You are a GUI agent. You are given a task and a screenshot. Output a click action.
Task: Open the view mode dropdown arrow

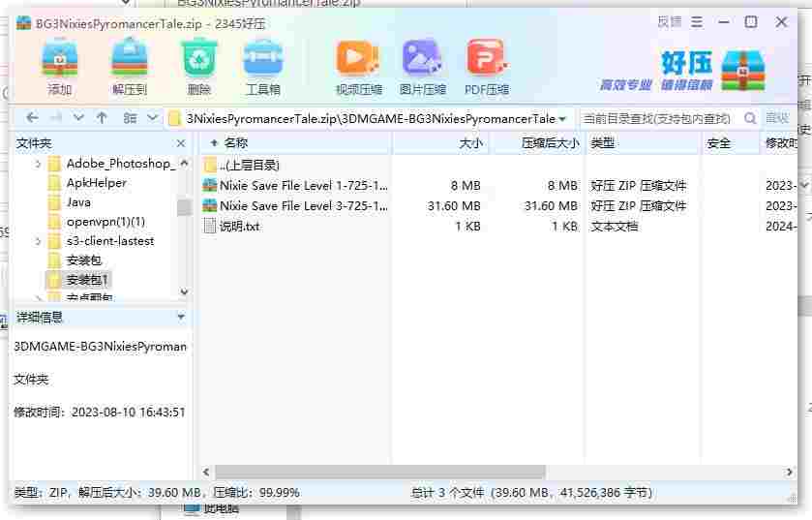pos(152,117)
